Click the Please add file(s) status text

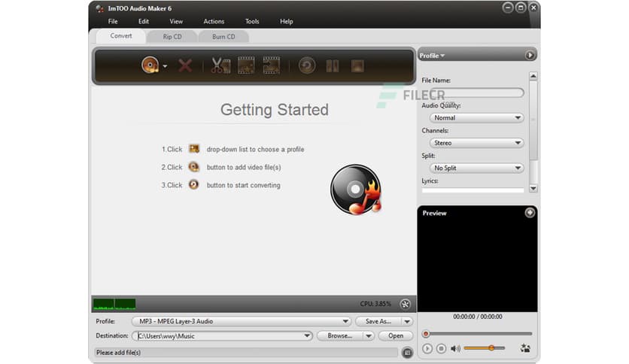pos(118,353)
